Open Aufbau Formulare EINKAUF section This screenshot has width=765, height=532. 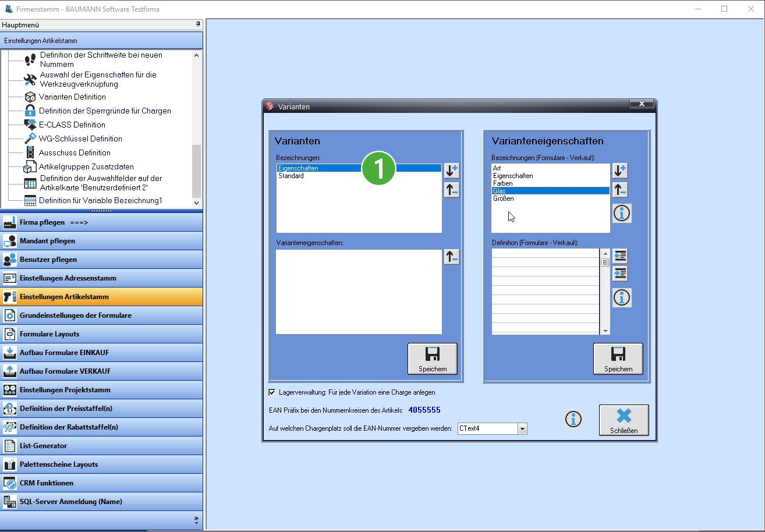[x=102, y=353]
